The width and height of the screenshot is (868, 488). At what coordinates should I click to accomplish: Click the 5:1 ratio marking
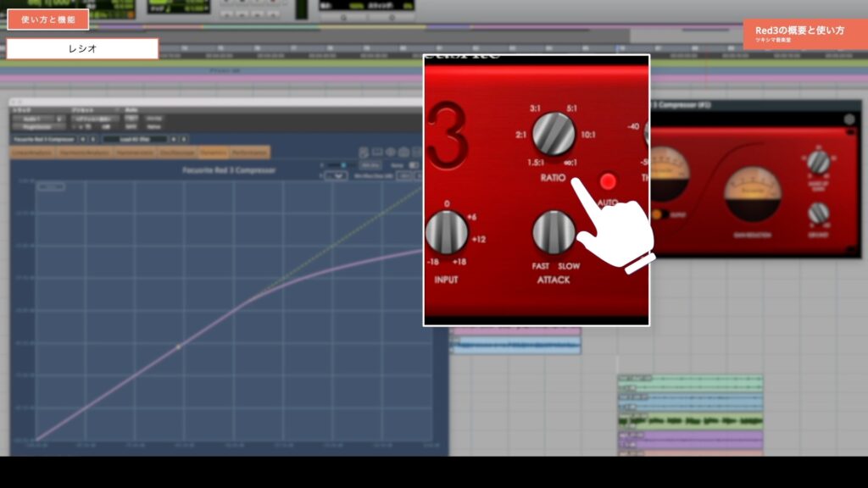coord(572,108)
